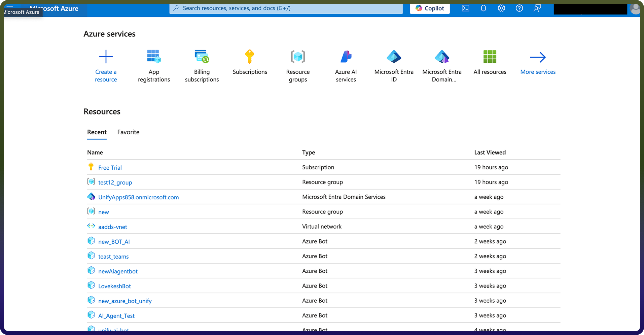This screenshot has height=335, width=644.
Task: Open App registrations service icon
Action: click(154, 57)
